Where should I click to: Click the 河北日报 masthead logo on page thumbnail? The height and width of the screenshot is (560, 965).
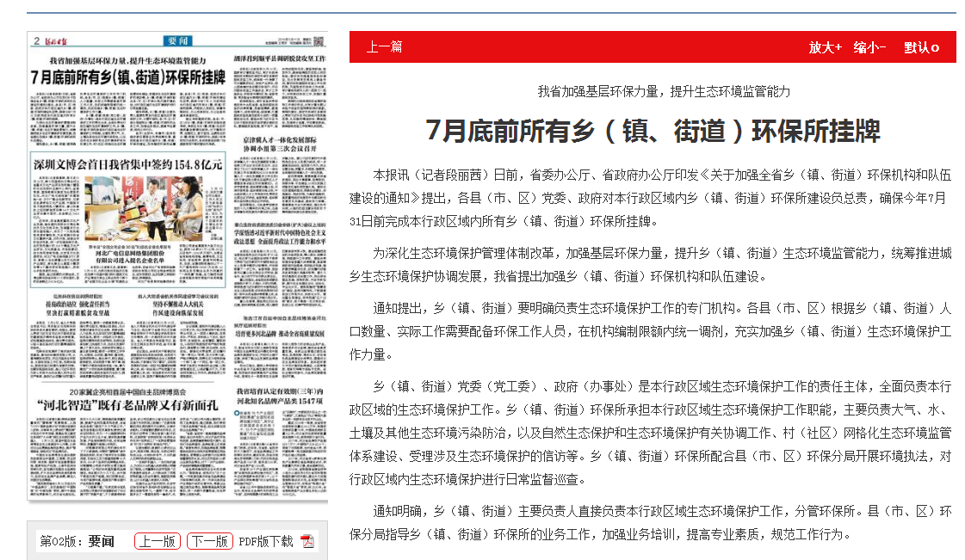pos(60,40)
